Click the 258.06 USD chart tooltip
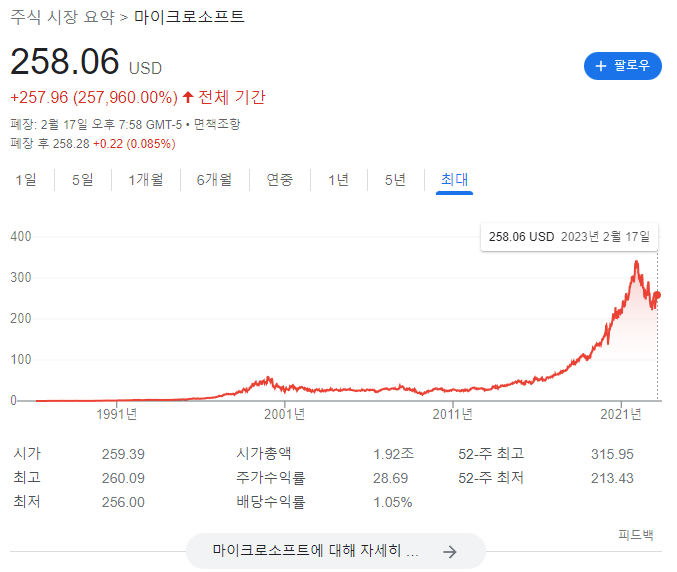Image resolution: width=677 pixels, height=572 pixels. pyautogui.click(x=569, y=237)
